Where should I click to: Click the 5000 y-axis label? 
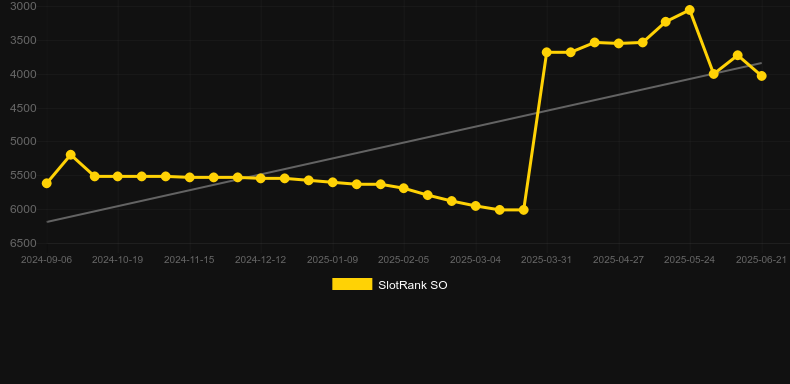click(x=23, y=141)
